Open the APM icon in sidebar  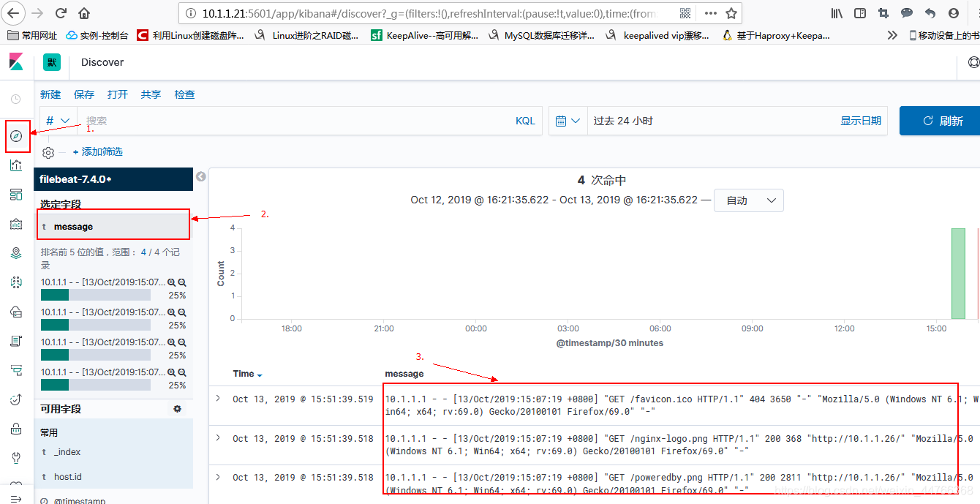[x=16, y=370]
